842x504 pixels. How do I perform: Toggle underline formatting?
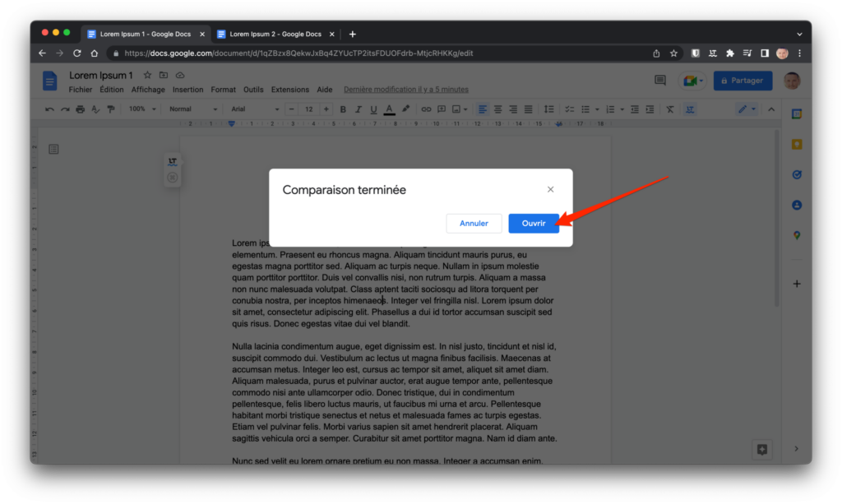(x=374, y=109)
